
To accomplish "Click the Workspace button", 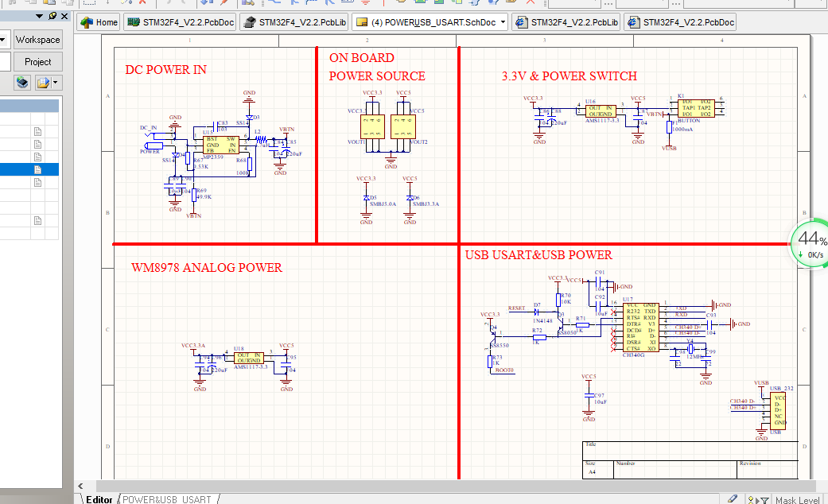I will pyautogui.click(x=37, y=40).
